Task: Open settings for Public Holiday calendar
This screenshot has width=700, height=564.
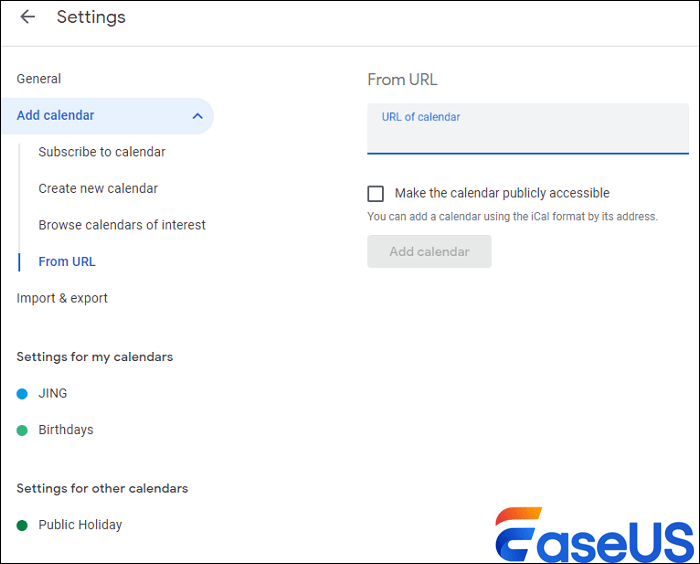Action: [x=80, y=525]
